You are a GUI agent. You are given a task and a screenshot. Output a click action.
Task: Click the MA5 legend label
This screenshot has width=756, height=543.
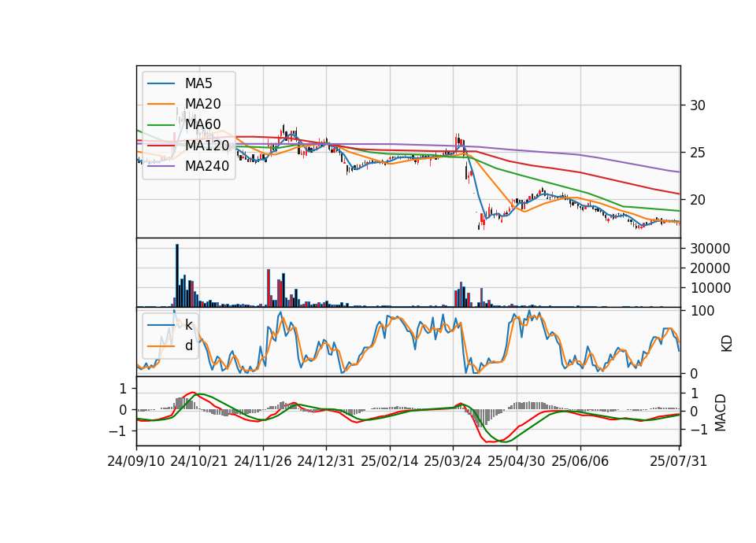(x=198, y=83)
